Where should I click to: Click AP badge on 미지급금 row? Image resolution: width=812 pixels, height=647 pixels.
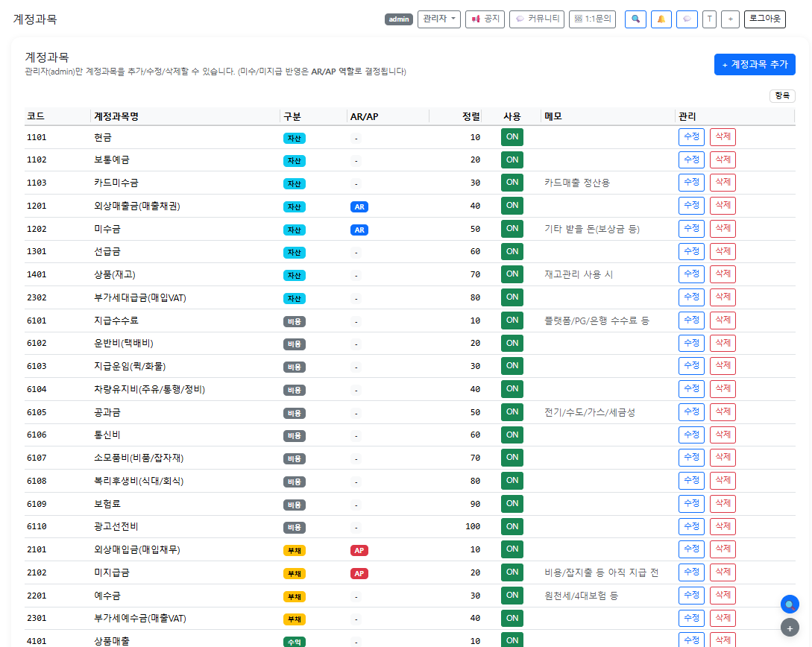tap(359, 573)
